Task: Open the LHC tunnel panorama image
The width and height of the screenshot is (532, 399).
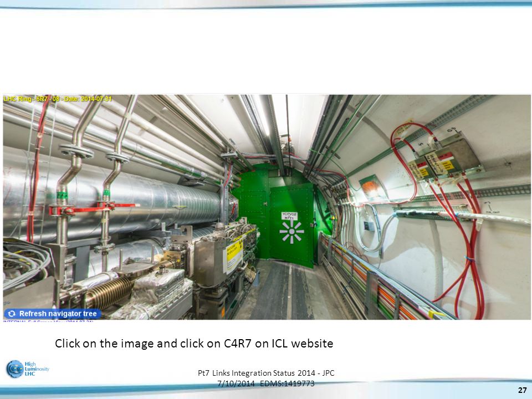Action: (267, 207)
